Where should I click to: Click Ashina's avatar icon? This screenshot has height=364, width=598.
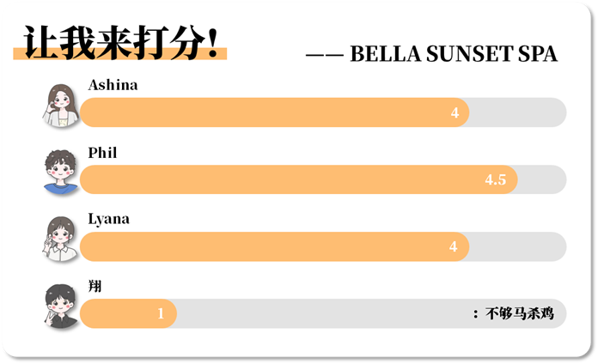pos(61,106)
